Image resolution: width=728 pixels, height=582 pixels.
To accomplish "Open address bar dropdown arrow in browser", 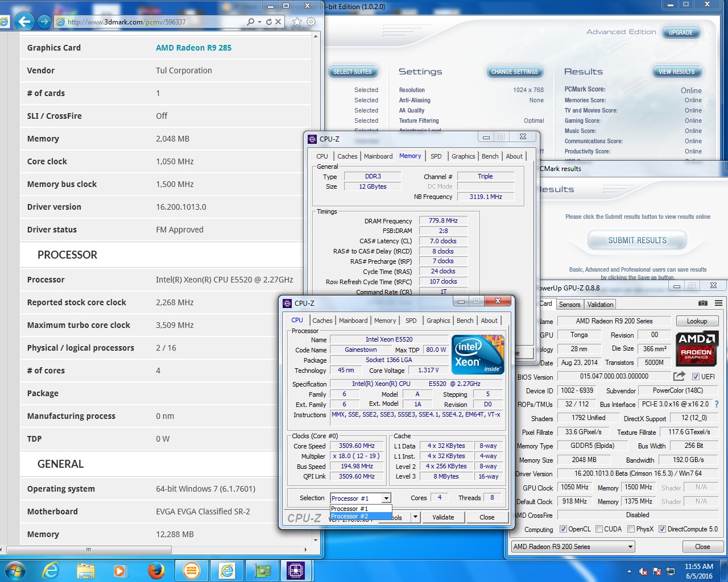I will pyautogui.click(x=260, y=22).
